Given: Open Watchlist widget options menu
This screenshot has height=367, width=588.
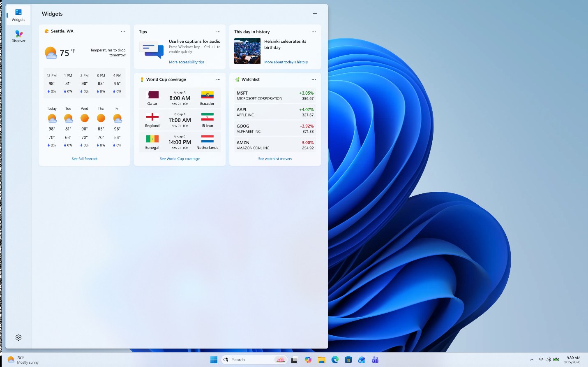Looking at the screenshot, I should click(x=314, y=79).
